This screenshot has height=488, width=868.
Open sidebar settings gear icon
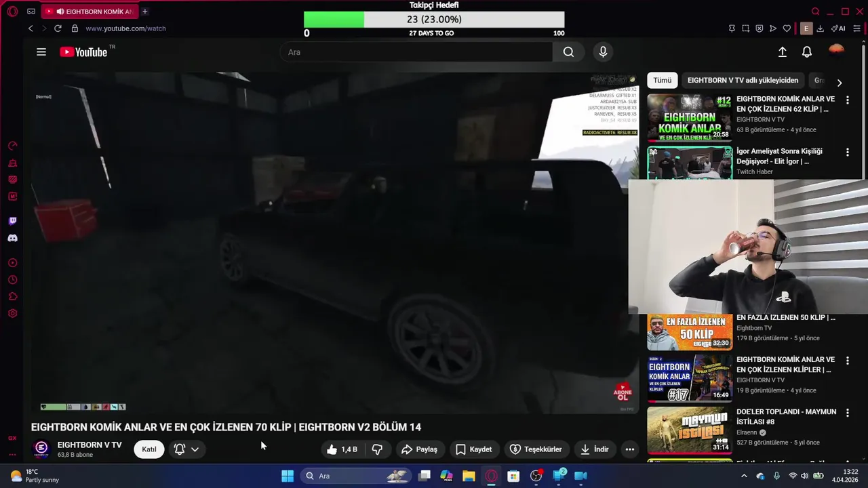click(x=12, y=313)
